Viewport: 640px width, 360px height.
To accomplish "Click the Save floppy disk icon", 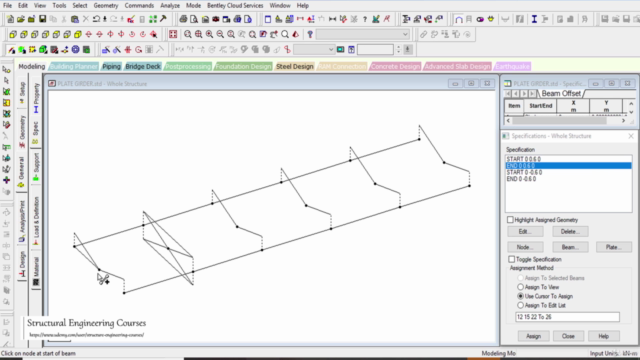I will [42, 19].
